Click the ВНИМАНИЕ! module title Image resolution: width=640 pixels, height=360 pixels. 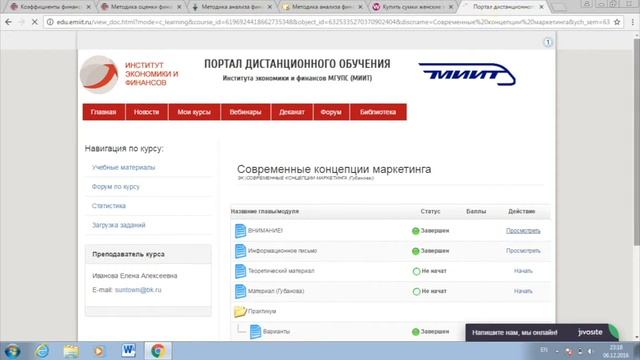click(x=265, y=231)
